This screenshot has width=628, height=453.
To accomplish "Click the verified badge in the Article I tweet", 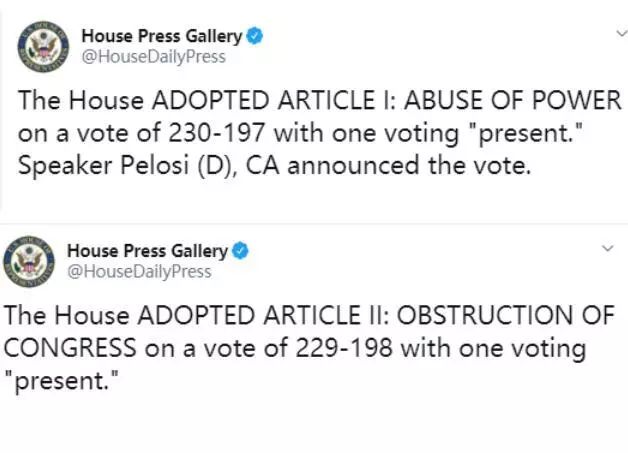I will (x=254, y=36).
